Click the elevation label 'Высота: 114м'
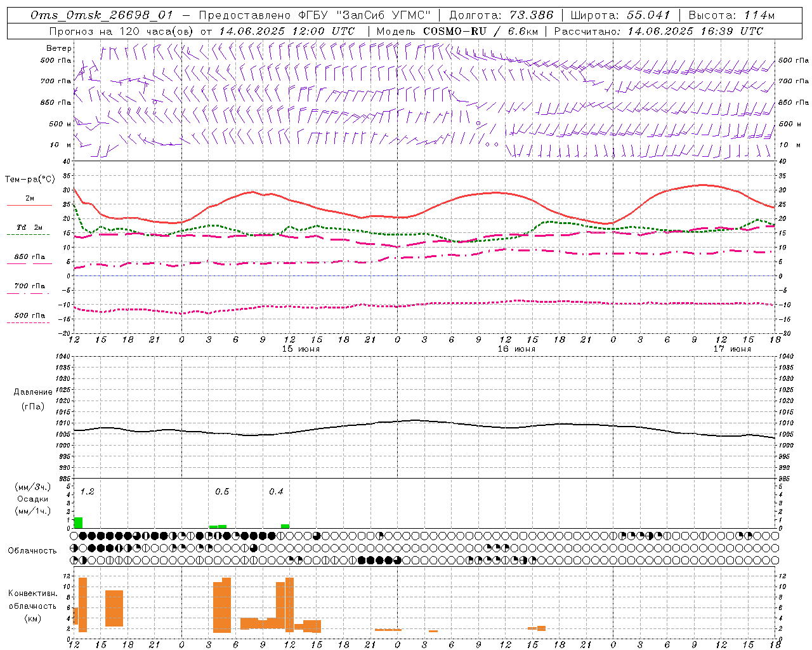This screenshot has height=650, width=812. coord(732,15)
